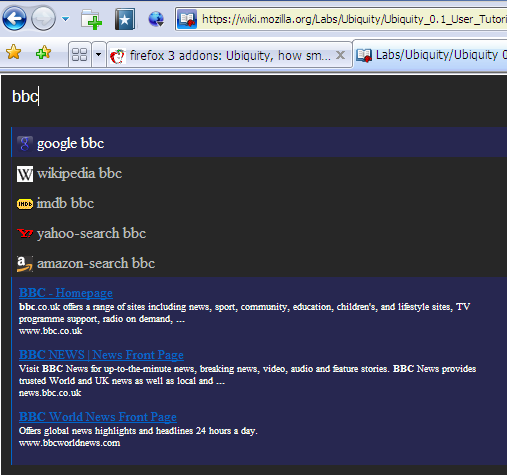Open the quick tabs grid button
Viewport: 507px width, 475px height.
click(x=80, y=54)
